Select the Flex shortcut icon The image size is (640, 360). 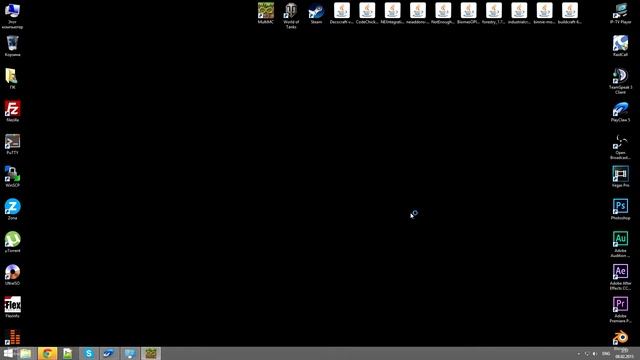tap(12, 307)
